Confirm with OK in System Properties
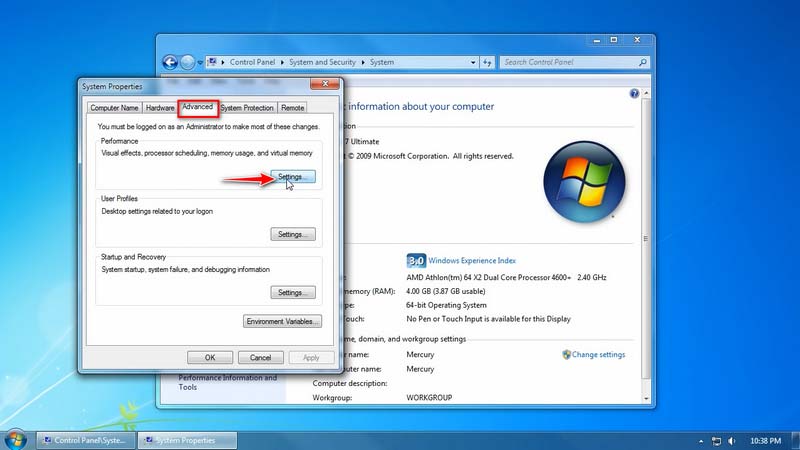 pos(210,358)
